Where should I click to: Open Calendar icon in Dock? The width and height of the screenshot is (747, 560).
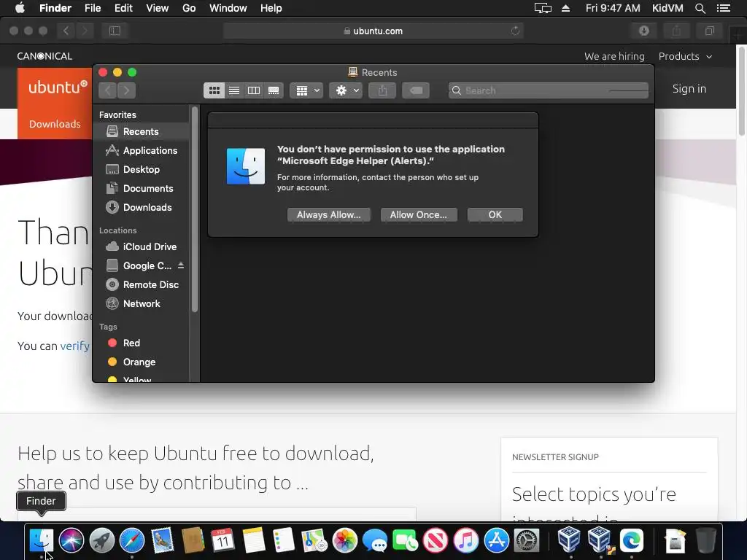(x=223, y=540)
